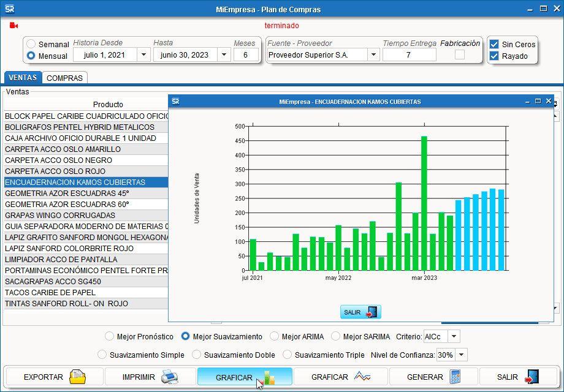Select row GUIA SEPARADORA MODERNO DE MATERIAS

(86, 227)
